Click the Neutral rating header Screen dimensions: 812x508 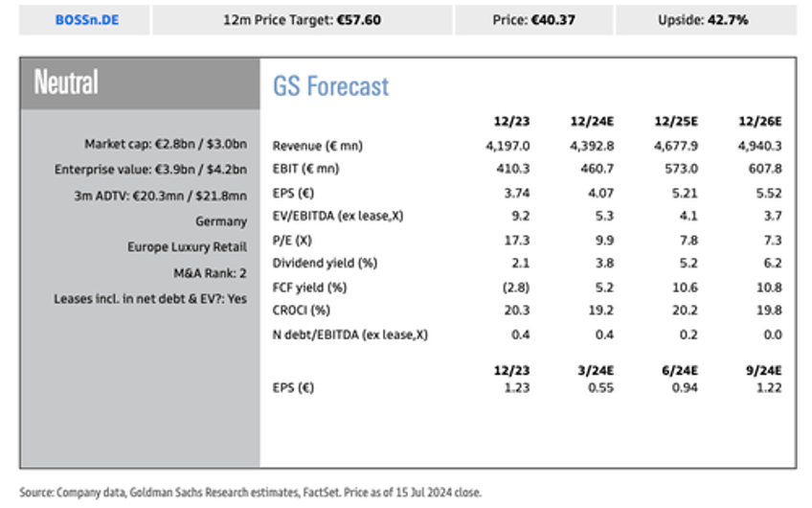pos(141,83)
